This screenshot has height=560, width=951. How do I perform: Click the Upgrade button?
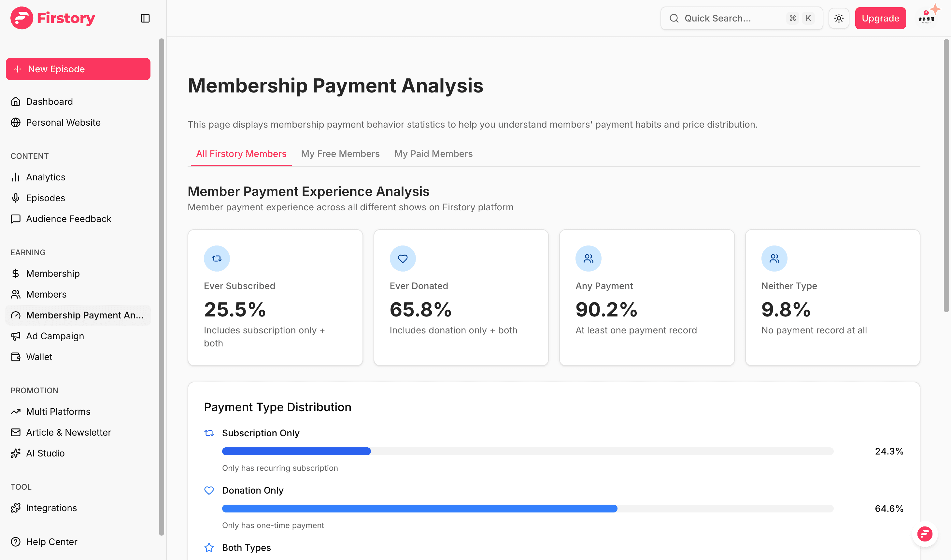(x=880, y=18)
